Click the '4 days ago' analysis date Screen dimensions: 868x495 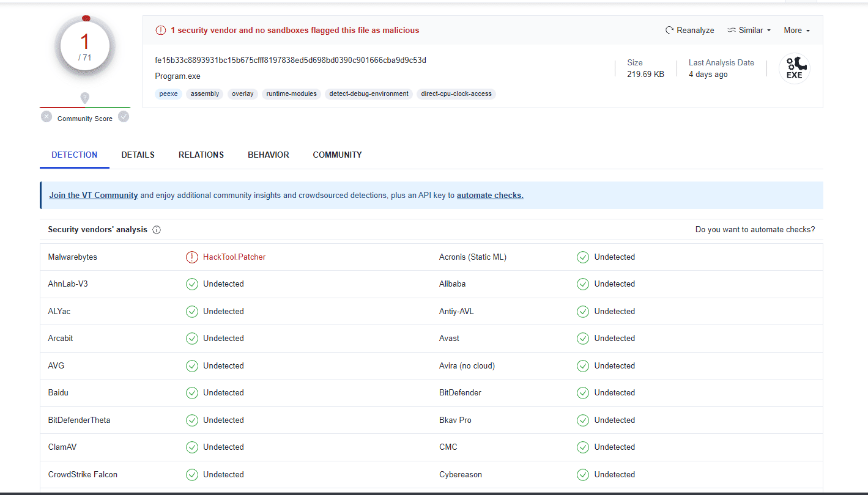click(x=708, y=75)
